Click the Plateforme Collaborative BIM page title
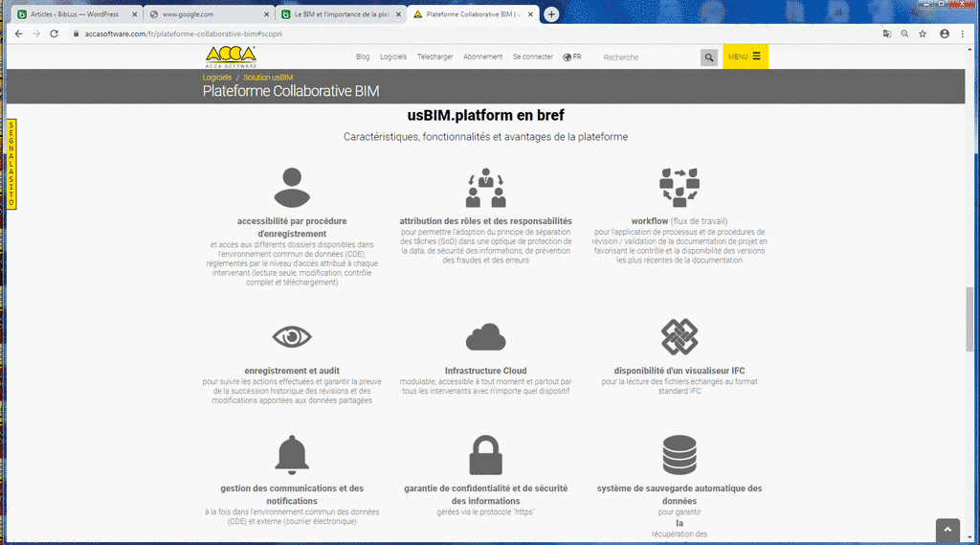The width and height of the screenshot is (980, 545). 291,91
